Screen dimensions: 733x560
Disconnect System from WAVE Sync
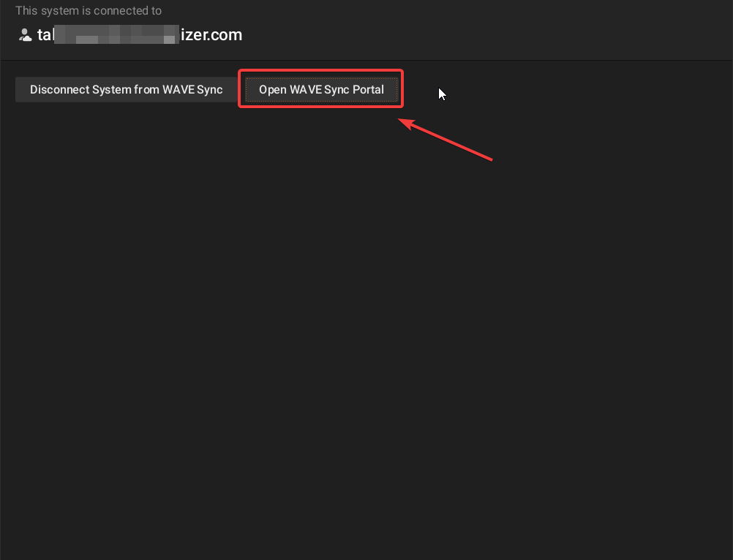pyautogui.click(x=127, y=89)
